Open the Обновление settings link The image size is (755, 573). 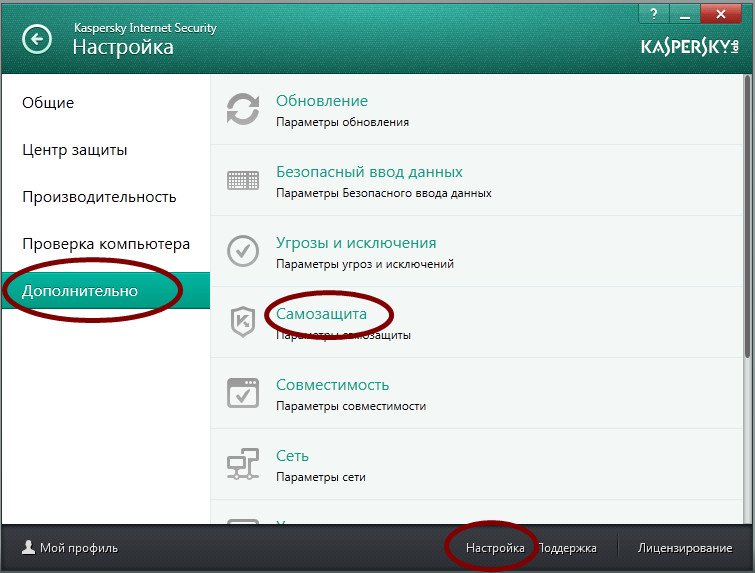tap(322, 101)
